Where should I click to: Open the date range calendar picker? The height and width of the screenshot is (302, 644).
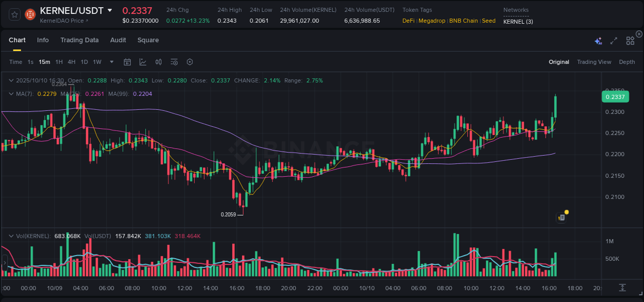tap(127, 62)
